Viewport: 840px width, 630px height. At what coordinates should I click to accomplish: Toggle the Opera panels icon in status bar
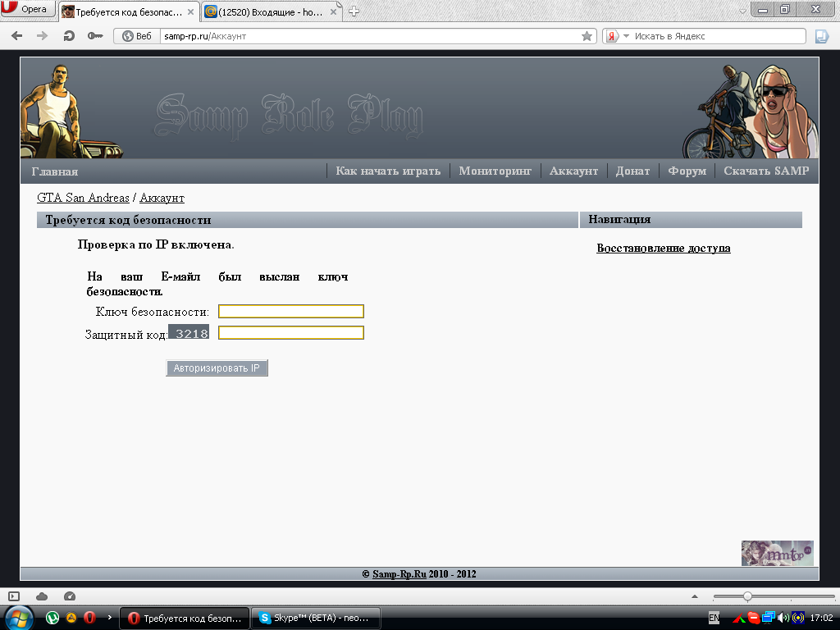(x=14, y=596)
